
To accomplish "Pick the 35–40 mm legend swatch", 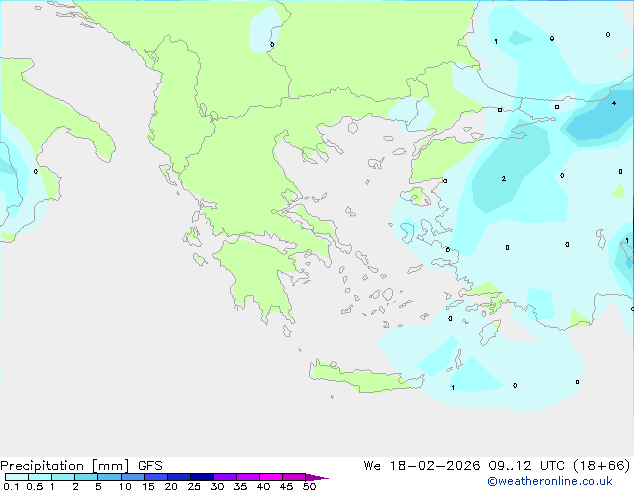I will [x=248, y=477].
